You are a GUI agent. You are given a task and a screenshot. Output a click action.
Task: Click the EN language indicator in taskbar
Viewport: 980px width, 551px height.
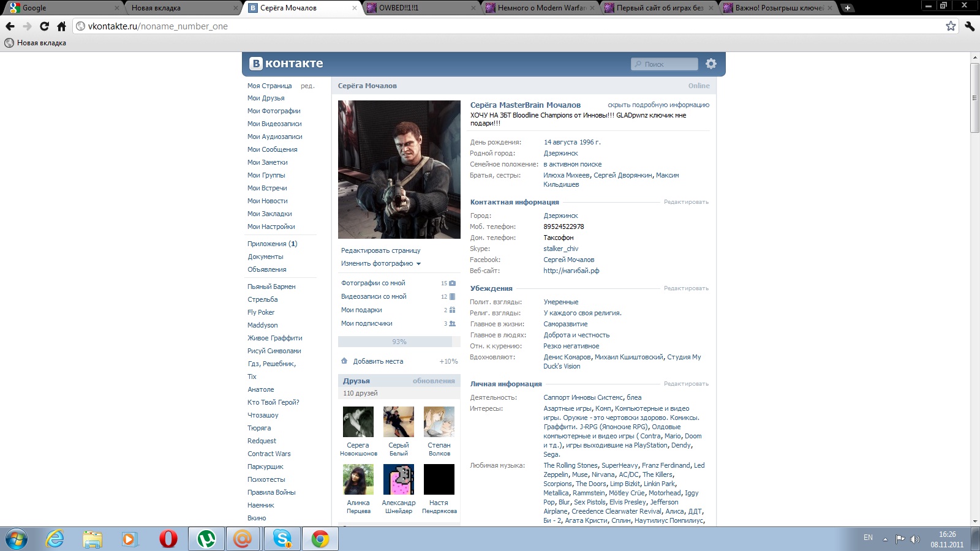[x=868, y=538]
